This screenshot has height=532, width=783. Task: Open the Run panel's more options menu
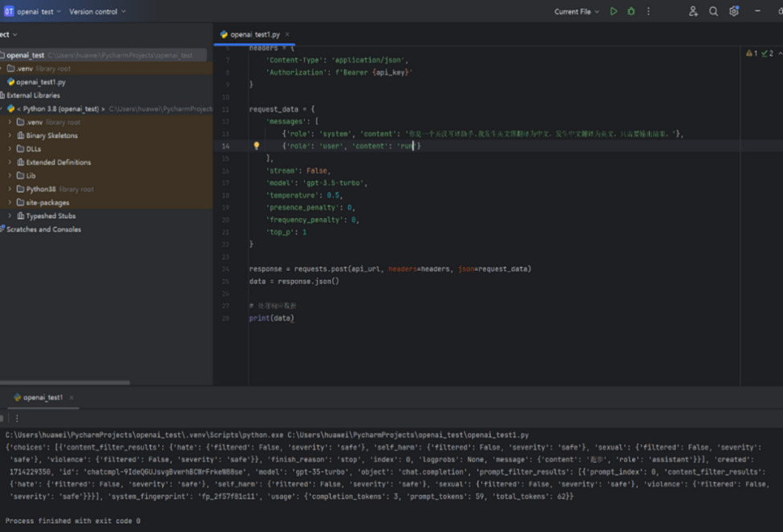[x=17, y=419]
